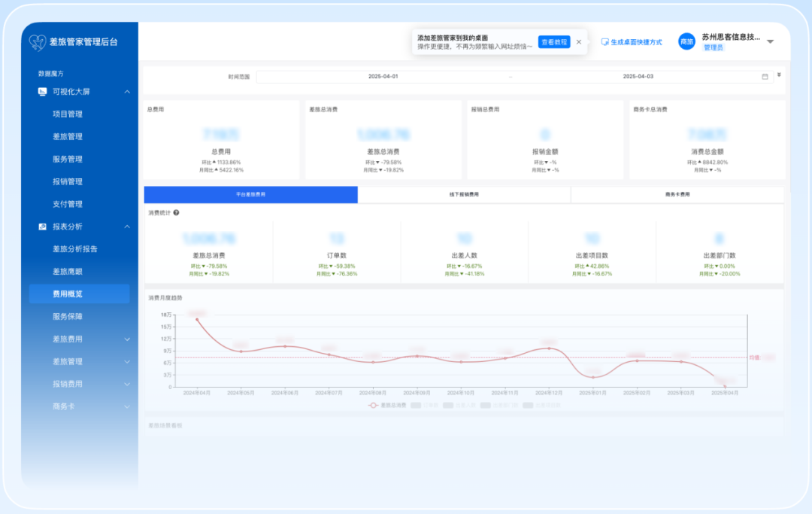Click the 管理员 role tag
Viewport: 812px width, 514px height.
click(713, 47)
